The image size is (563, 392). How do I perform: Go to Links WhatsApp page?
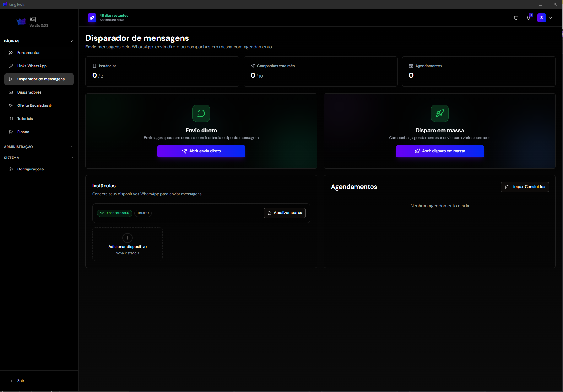pos(39,66)
